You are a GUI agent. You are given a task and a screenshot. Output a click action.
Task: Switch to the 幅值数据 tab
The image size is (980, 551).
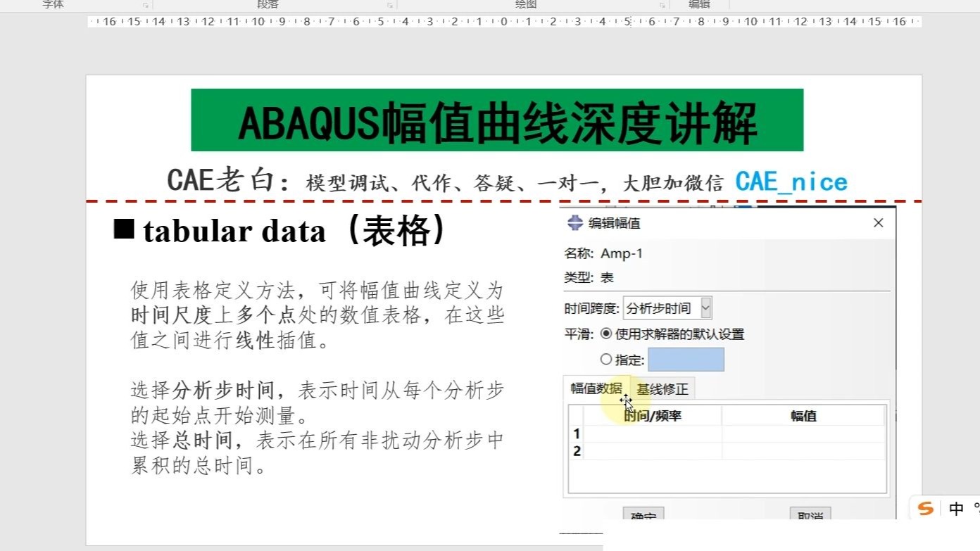[x=596, y=388]
